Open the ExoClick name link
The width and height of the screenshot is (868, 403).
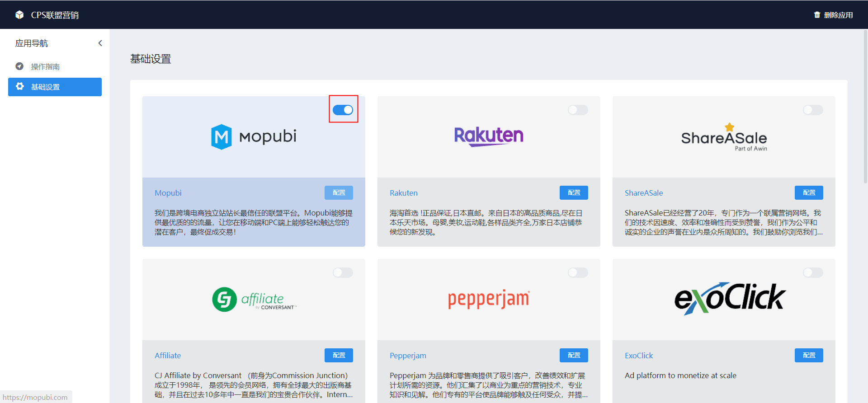(x=639, y=356)
